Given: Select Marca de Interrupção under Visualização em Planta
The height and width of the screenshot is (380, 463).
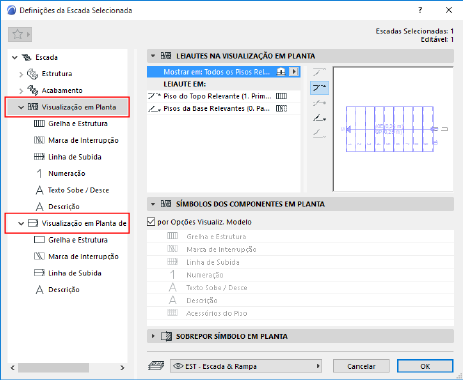Looking at the screenshot, I should point(83,140).
